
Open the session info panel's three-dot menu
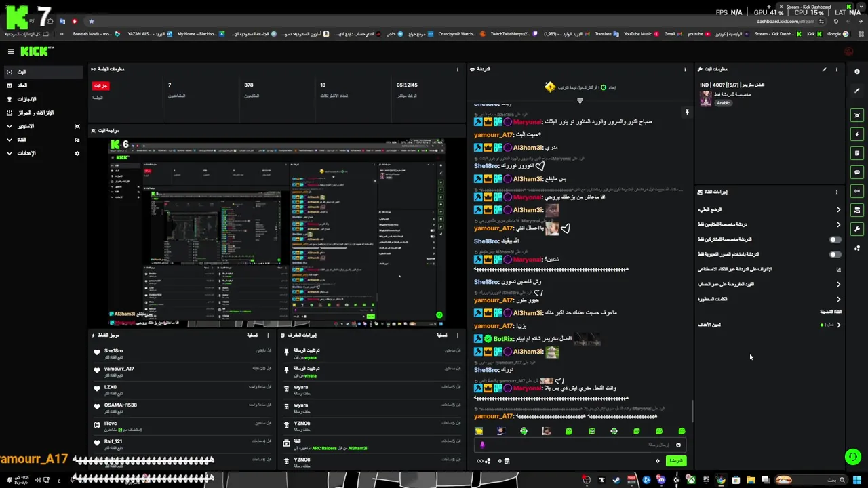click(x=458, y=69)
